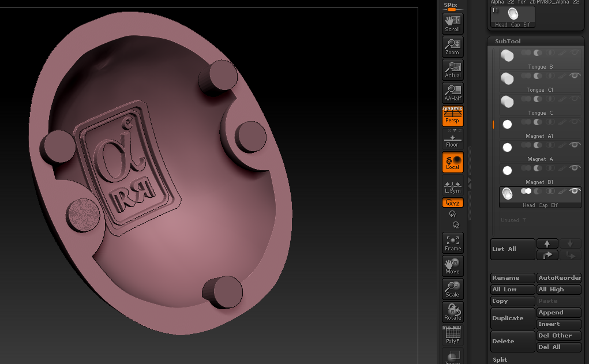Hide the Magnet A subtool via eye

click(575, 145)
